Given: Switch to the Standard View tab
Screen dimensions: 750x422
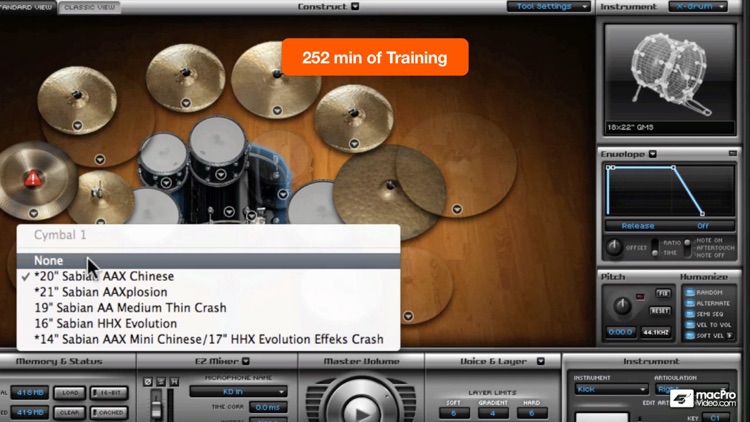Looking at the screenshot, I should point(28,7).
